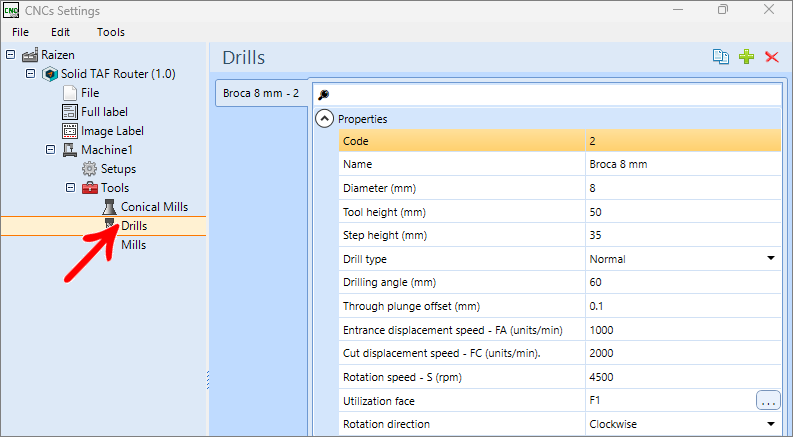The image size is (793, 437).
Task: Collapse the Raizen tree node
Action: click(x=10, y=55)
